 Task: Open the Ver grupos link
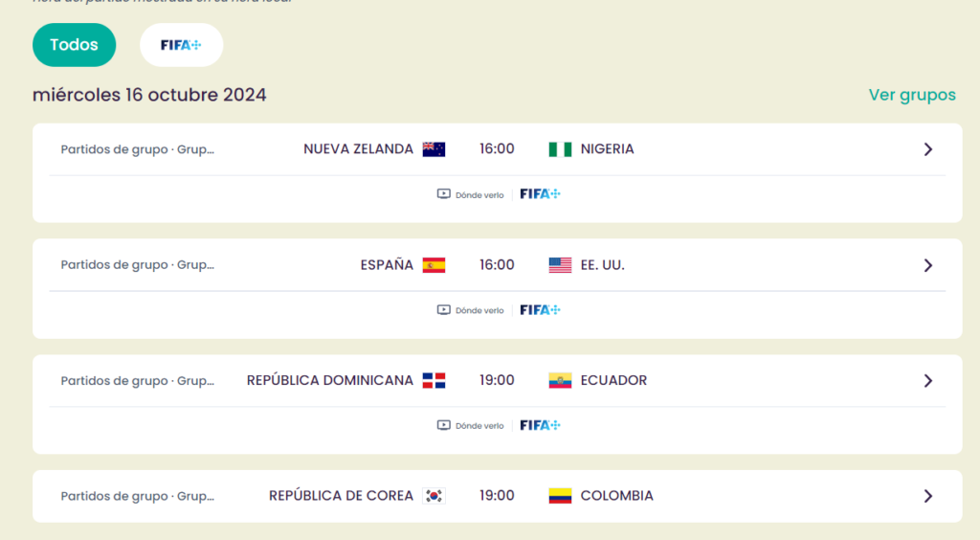pyautogui.click(x=912, y=95)
